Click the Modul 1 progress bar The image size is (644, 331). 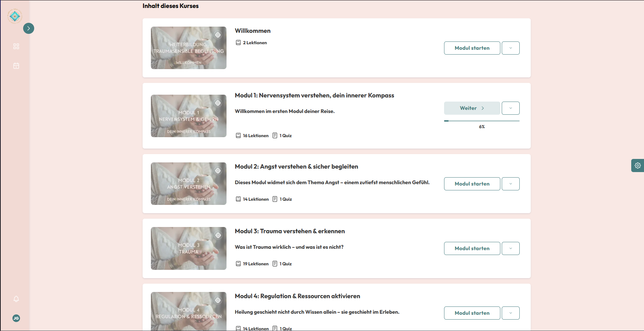coord(482,121)
